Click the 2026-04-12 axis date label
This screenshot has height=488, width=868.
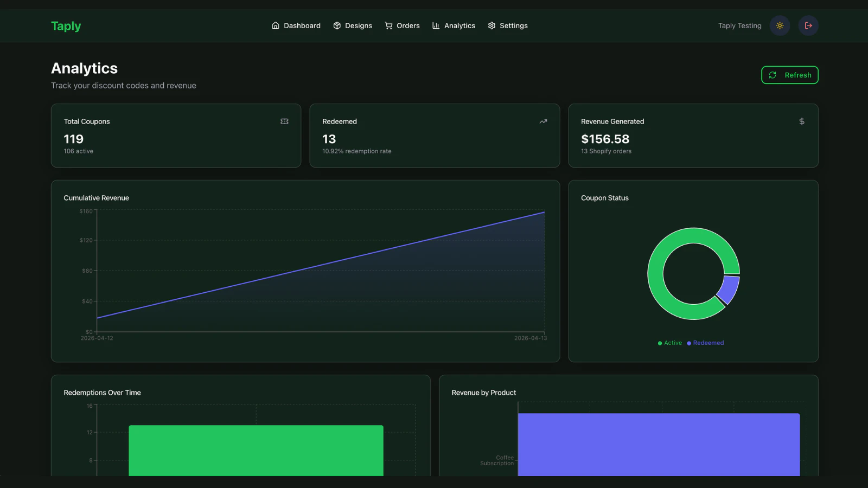point(97,338)
